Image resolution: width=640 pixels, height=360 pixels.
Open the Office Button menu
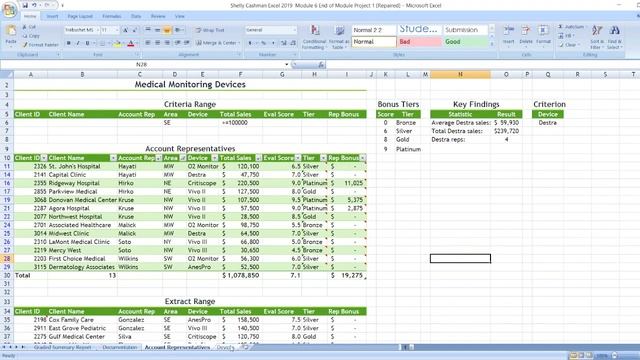tap(9, 10)
